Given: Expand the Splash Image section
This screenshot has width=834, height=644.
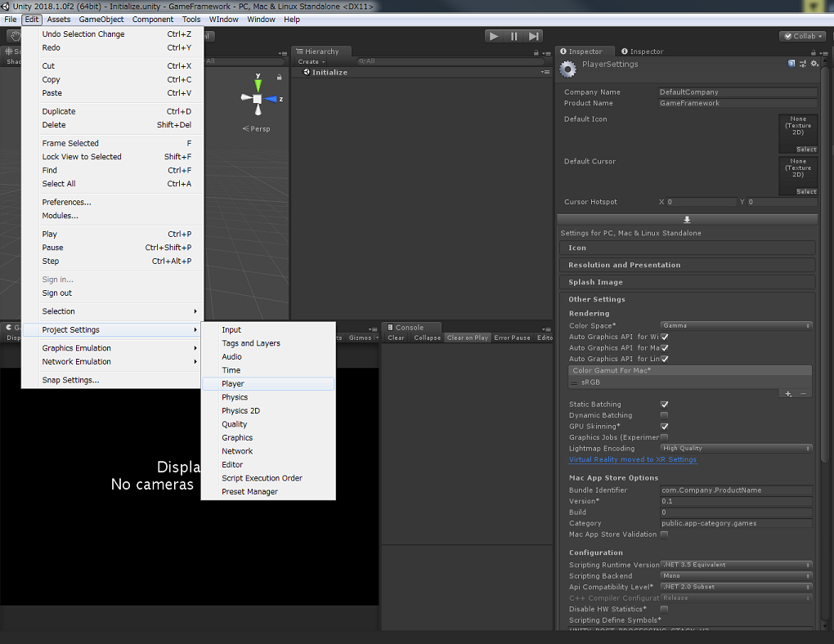Looking at the screenshot, I should [x=687, y=282].
